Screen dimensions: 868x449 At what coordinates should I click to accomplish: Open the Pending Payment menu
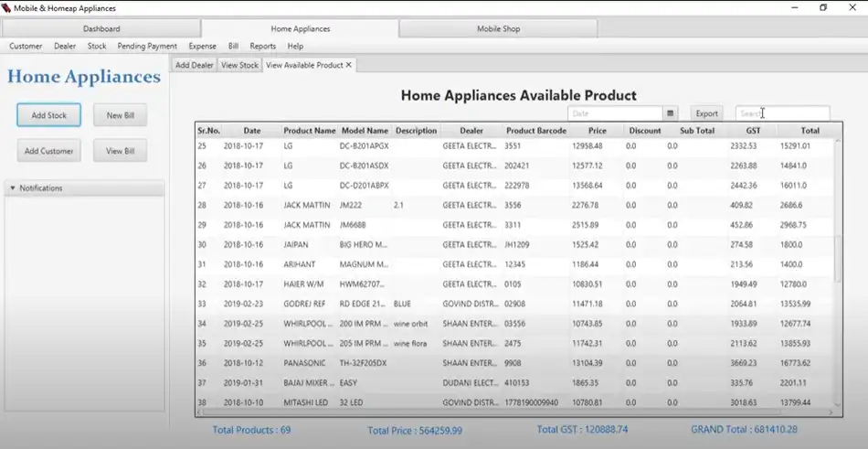[x=147, y=46]
